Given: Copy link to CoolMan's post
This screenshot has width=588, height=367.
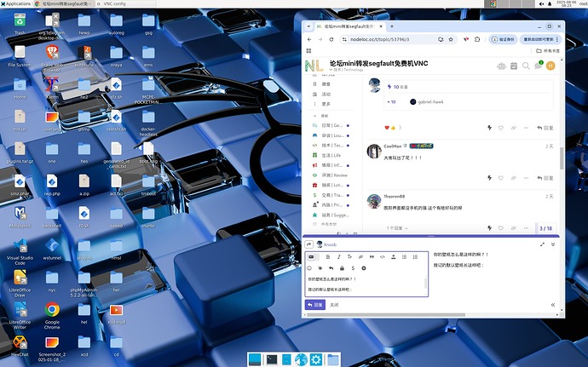Looking at the screenshot, I should point(513,178).
